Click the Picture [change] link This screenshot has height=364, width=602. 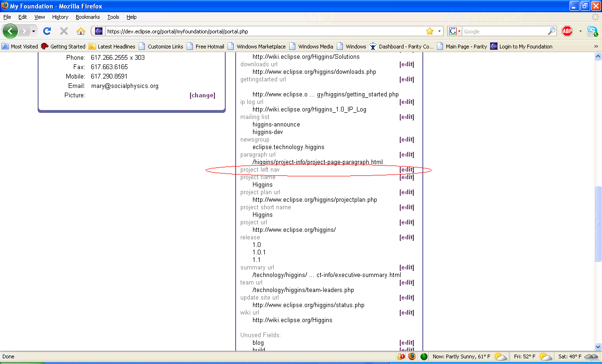[202, 95]
